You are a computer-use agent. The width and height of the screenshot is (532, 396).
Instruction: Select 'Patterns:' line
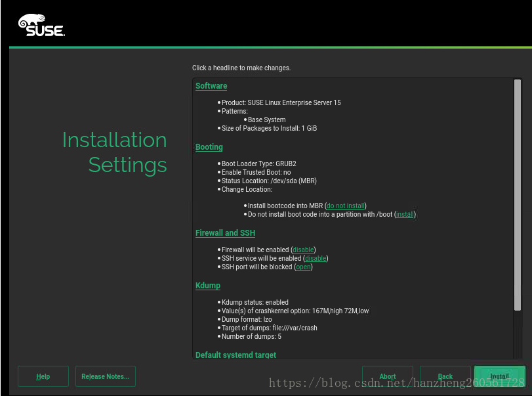(x=234, y=112)
